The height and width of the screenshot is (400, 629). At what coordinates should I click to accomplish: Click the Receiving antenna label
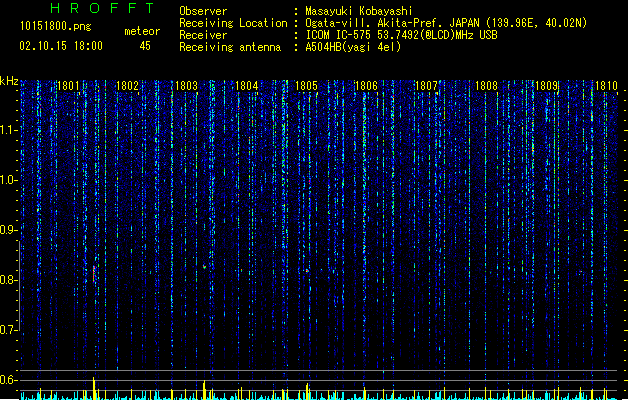tap(230, 47)
